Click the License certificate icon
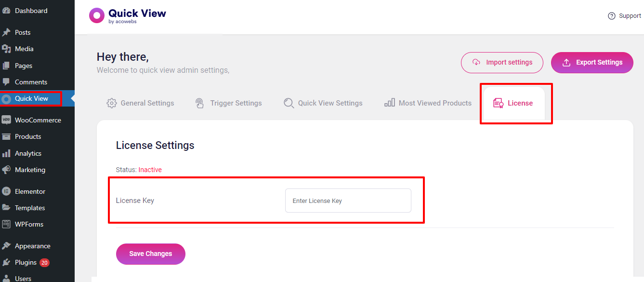Screen dimensions: 644x282 tap(499, 103)
